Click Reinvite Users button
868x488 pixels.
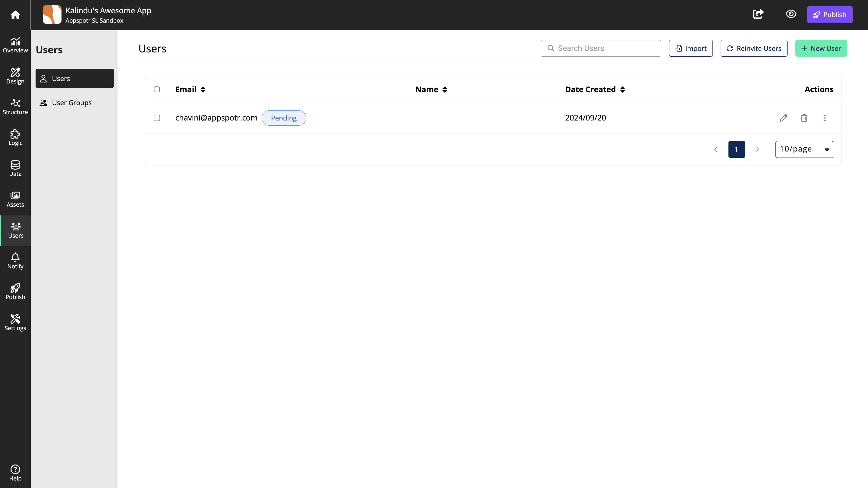click(x=754, y=48)
